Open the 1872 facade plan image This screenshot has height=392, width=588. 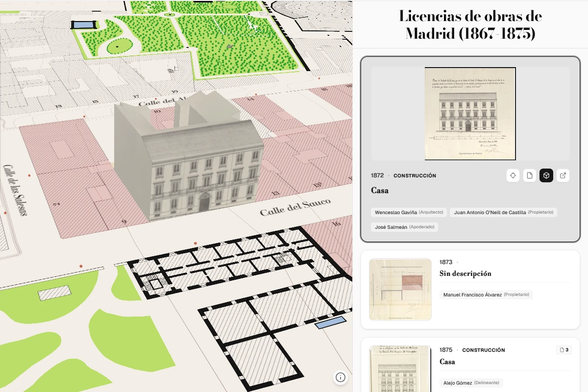click(x=470, y=114)
